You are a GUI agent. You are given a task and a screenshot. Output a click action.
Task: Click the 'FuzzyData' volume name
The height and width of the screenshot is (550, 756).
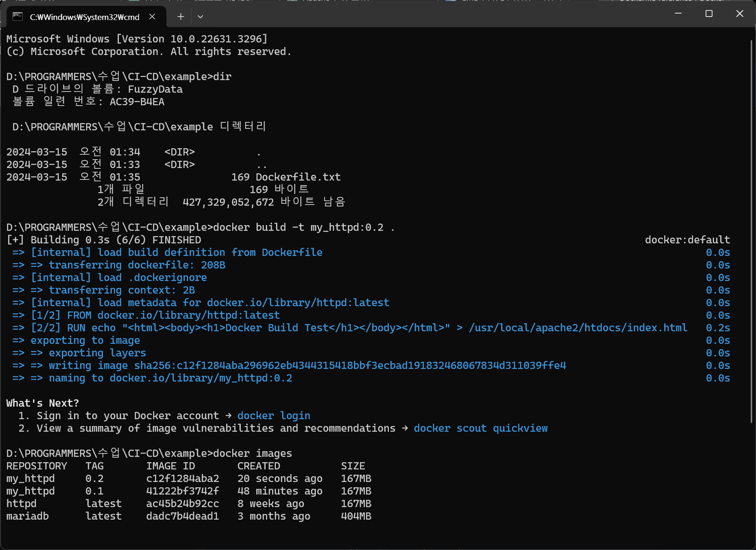(x=155, y=89)
